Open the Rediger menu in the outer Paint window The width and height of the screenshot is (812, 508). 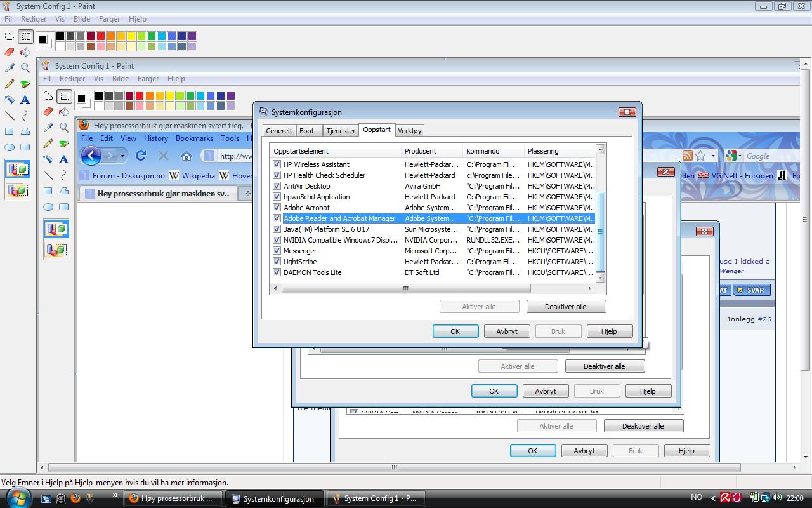(x=34, y=19)
